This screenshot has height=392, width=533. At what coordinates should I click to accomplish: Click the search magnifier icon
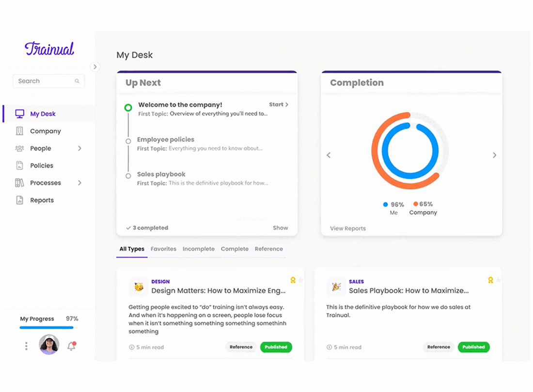77,81
